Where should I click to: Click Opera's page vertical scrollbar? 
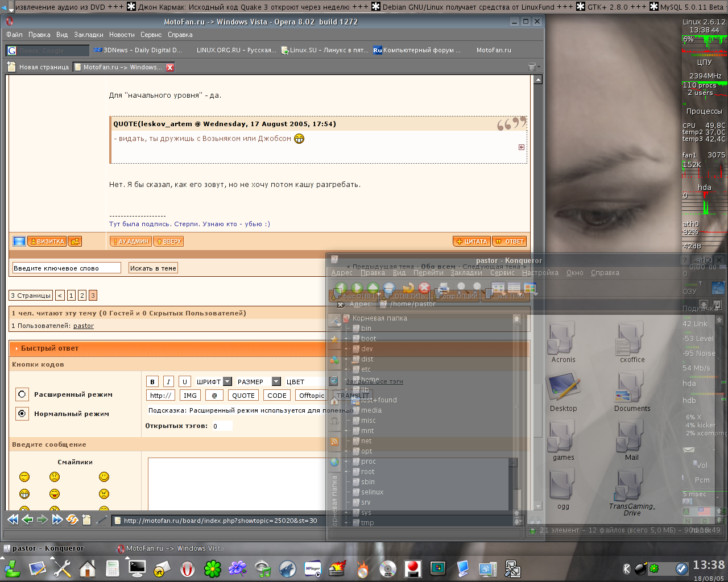pos(538,293)
